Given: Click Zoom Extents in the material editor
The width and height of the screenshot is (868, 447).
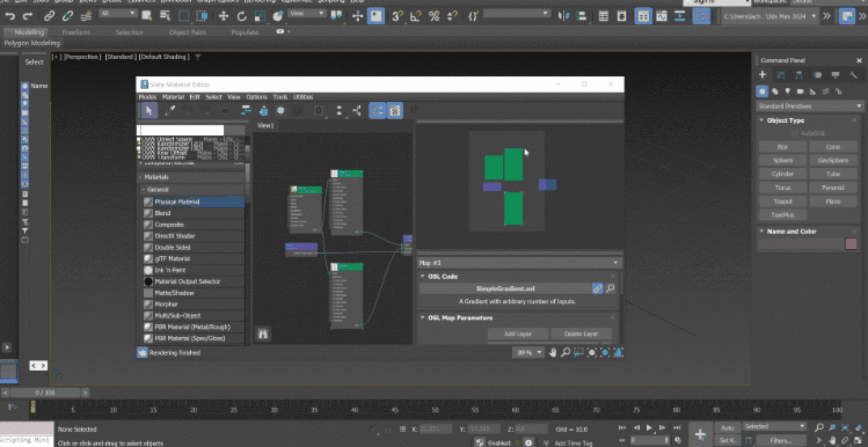Looking at the screenshot, I should pos(591,352).
